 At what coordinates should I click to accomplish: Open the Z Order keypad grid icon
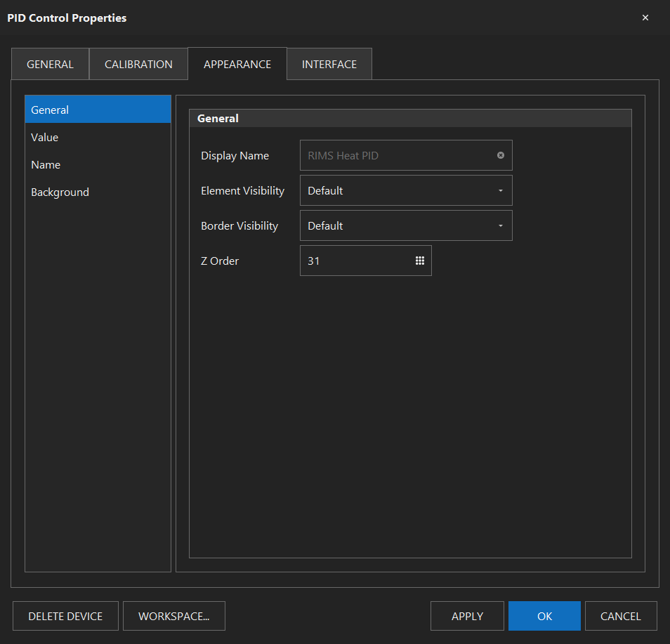pos(419,261)
